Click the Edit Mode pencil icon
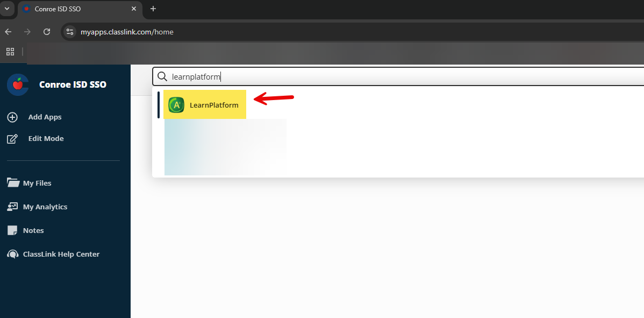The height and width of the screenshot is (318, 644). [12, 139]
